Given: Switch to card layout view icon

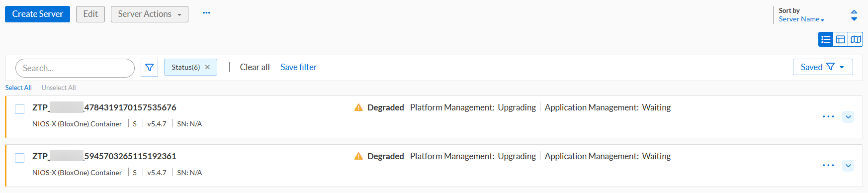Looking at the screenshot, I should tap(841, 39).
